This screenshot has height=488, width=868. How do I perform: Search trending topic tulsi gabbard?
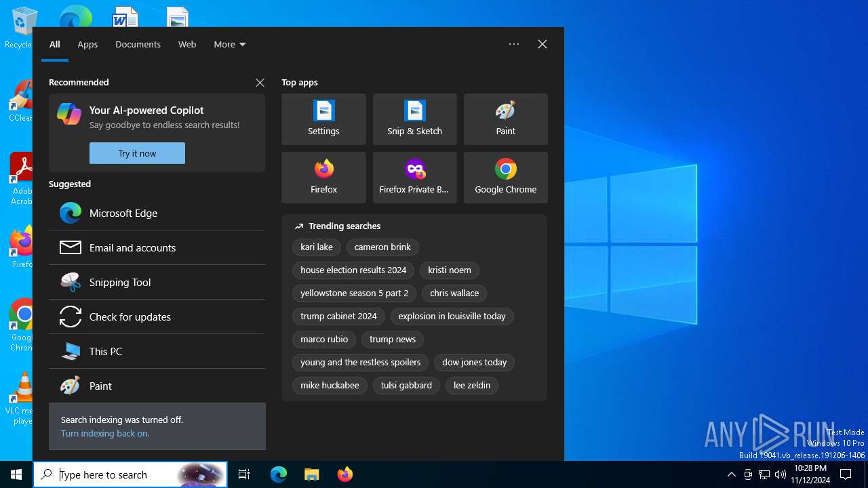[406, 386]
